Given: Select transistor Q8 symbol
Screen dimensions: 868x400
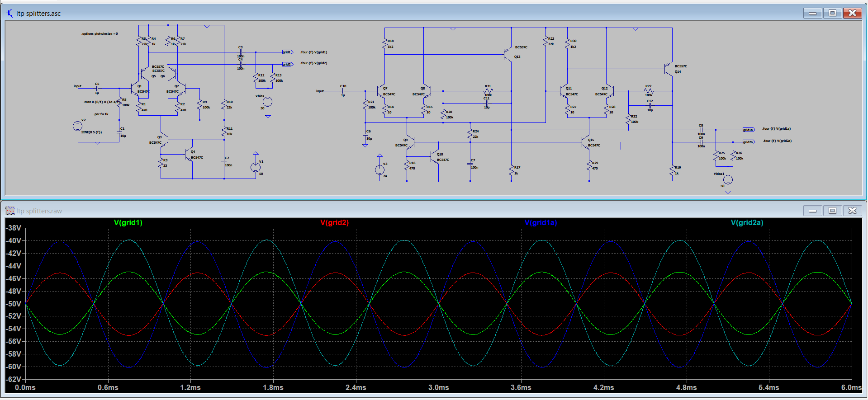Looking at the screenshot, I should [427, 91].
